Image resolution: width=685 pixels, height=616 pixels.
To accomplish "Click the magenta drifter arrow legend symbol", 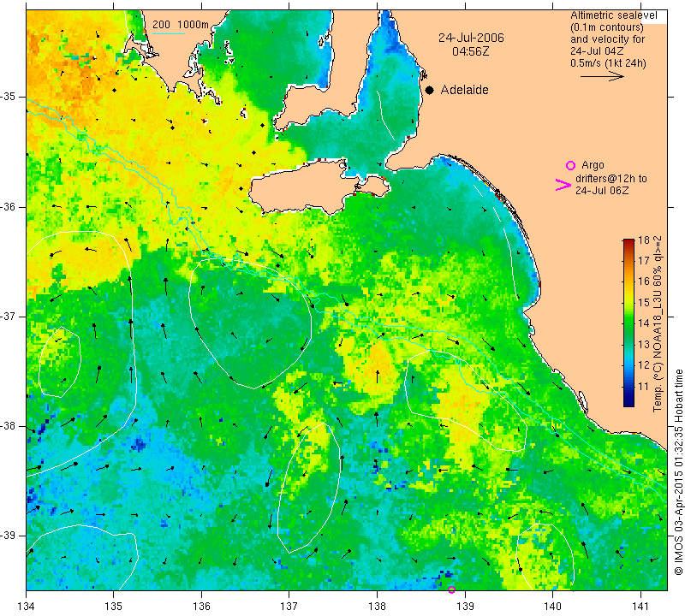I will [x=563, y=185].
